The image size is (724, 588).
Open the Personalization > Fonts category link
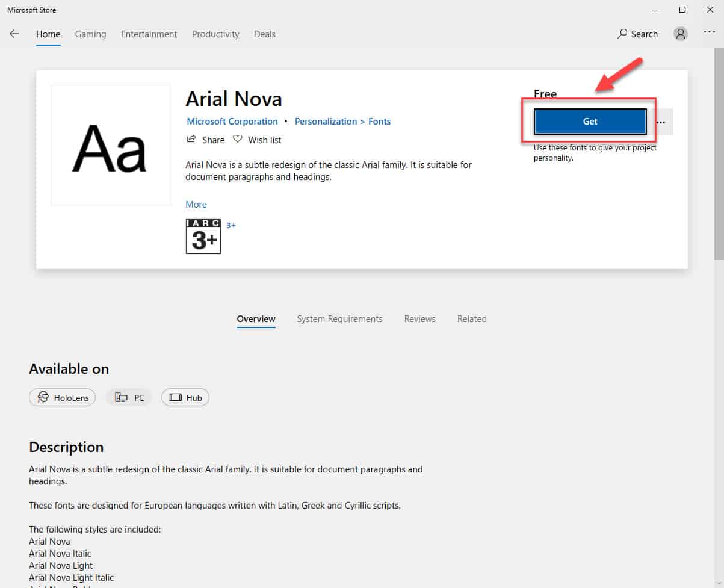tap(342, 122)
